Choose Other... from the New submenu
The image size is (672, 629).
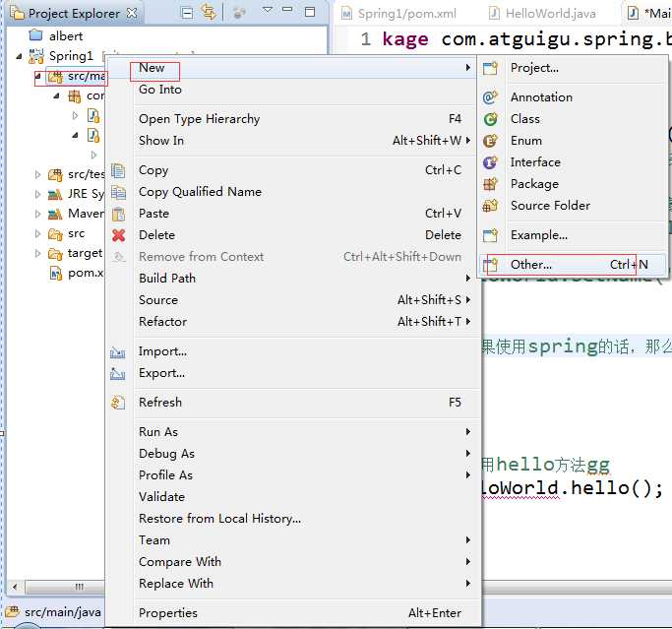pos(531,265)
